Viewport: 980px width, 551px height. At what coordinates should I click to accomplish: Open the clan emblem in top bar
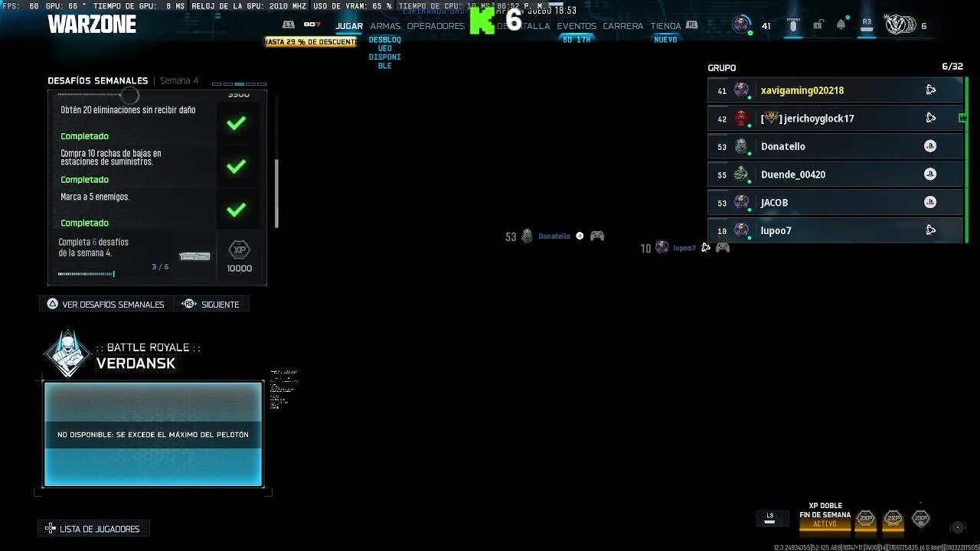click(900, 25)
